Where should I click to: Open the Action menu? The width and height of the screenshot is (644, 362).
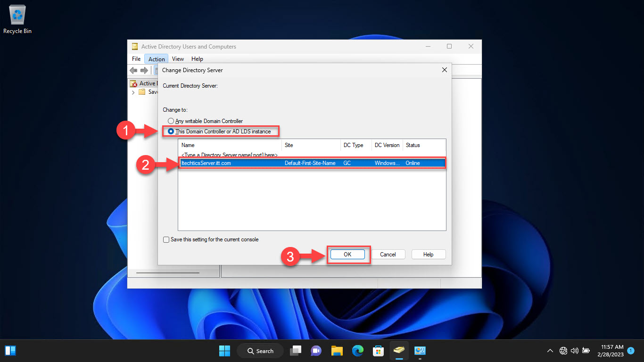click(156, 58)
